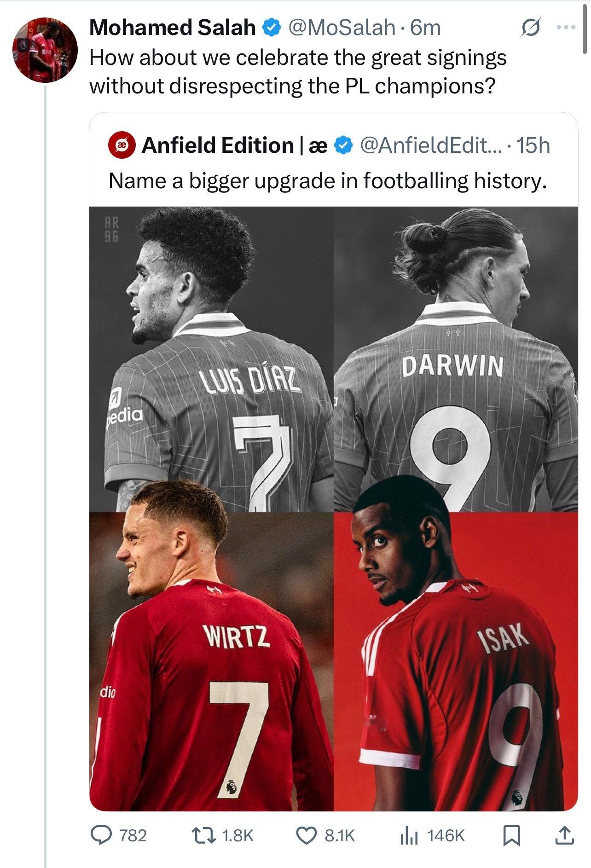591x868 pixels.
Task: Open the @MoSalah handle link
Action: (x=342, y=28)
